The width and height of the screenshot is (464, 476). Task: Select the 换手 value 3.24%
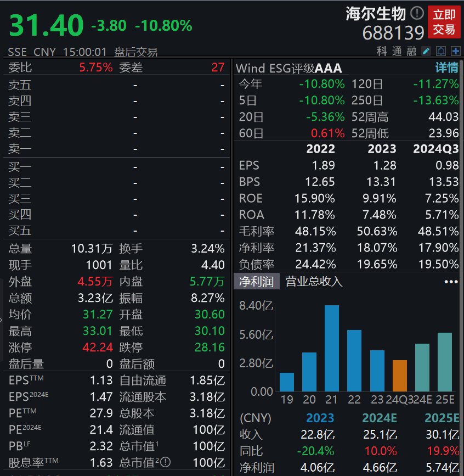[x=208, y=249]
